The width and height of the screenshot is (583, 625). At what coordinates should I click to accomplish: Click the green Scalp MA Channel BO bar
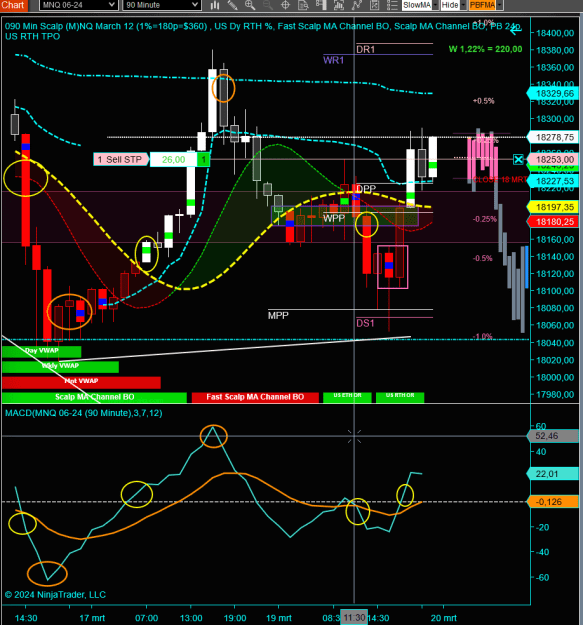(x=94, y=397)
